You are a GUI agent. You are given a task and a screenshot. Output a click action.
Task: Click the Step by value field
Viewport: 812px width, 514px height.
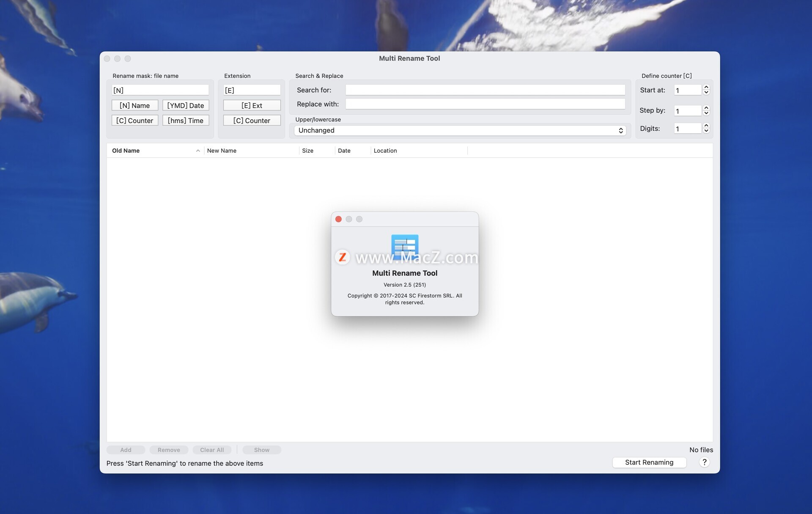coord(688,111)
